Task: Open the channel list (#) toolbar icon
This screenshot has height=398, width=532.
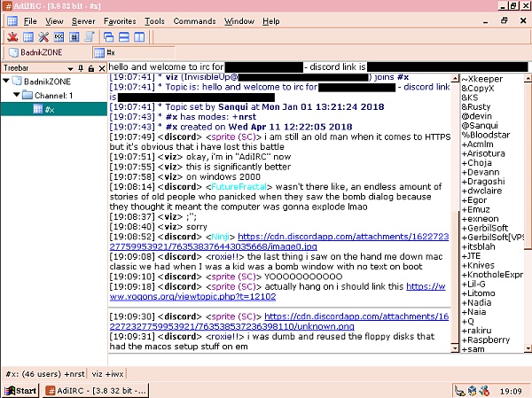Action: point(74,36)
